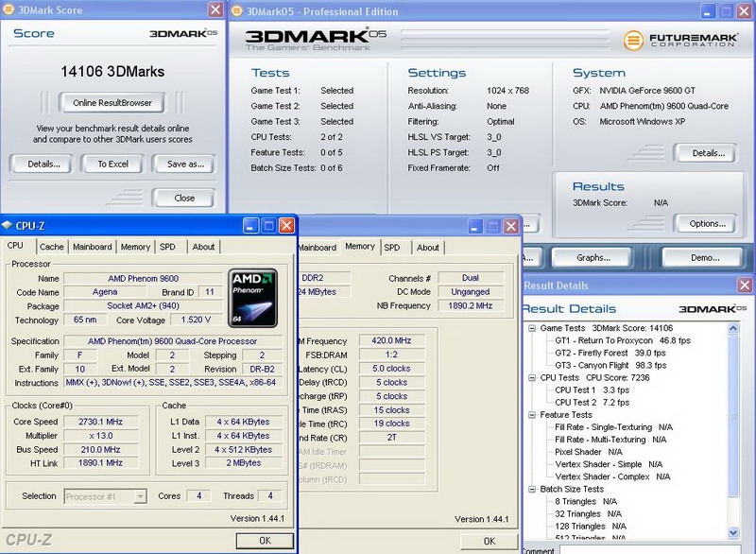Viewport: 756px width, 554px height.
Task: Open the Processor #1 selection dropdown
Action: [x=140, y=496]
